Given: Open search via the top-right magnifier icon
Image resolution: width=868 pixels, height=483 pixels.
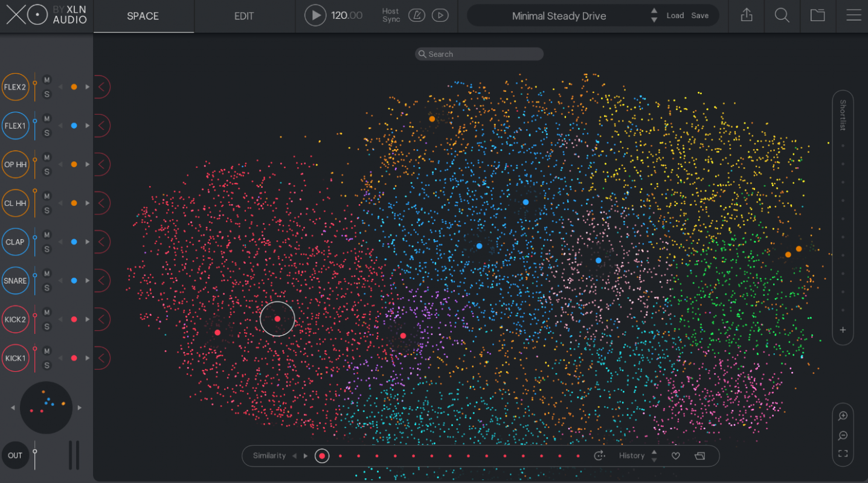Looking at the screenshot, I should click(782, 16).
